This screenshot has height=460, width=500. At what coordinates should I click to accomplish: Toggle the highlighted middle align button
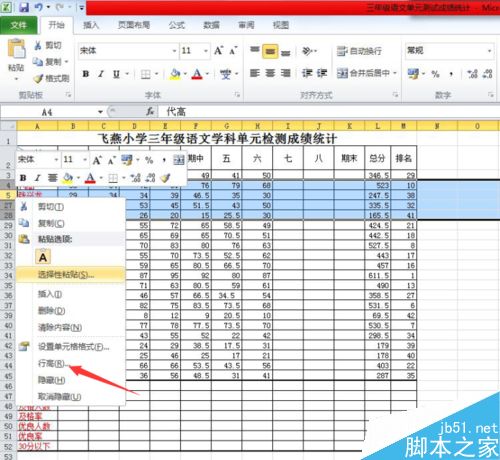click(270, 51)
